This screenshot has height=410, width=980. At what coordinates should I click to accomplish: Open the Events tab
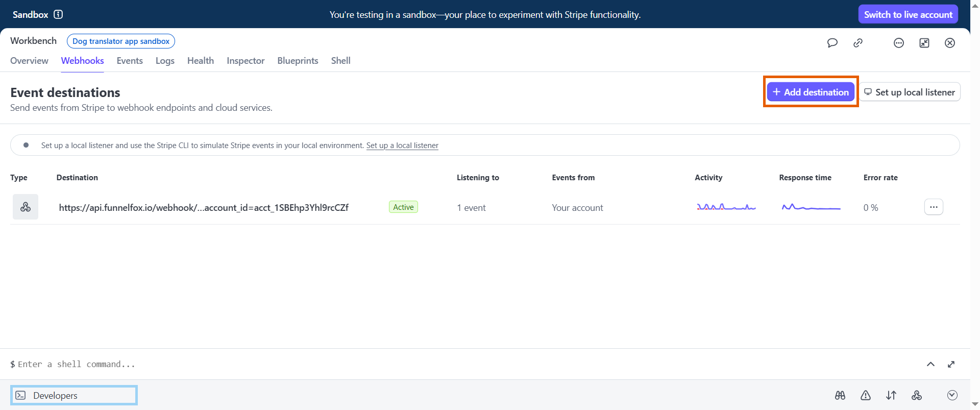[130, 61]
